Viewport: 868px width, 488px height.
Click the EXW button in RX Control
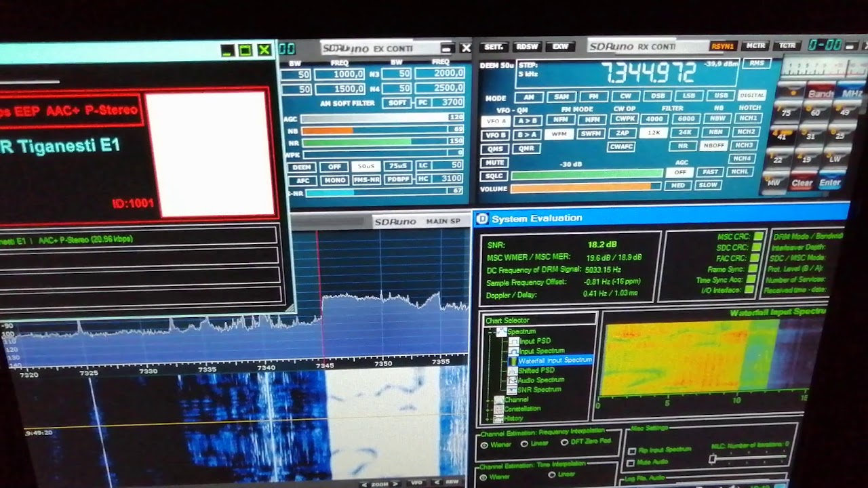coord(560,47)
